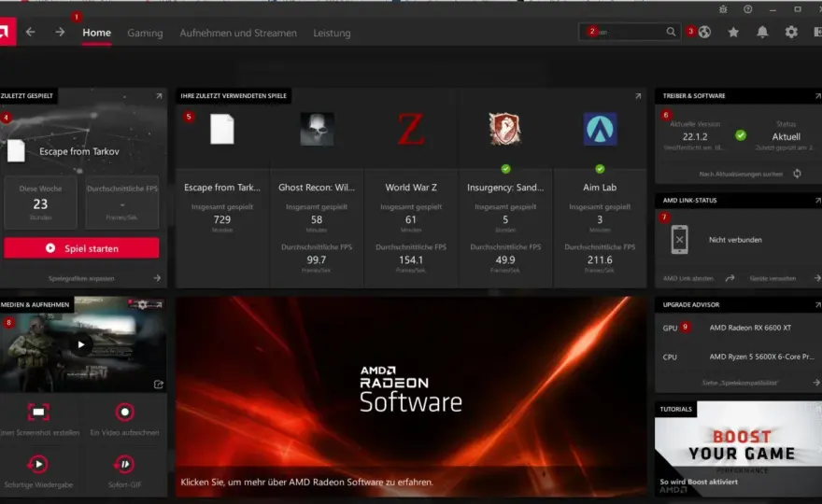The image size is (822, 504).
Task: Click the magnifier search icon
Action: click(x=671, y=32)
